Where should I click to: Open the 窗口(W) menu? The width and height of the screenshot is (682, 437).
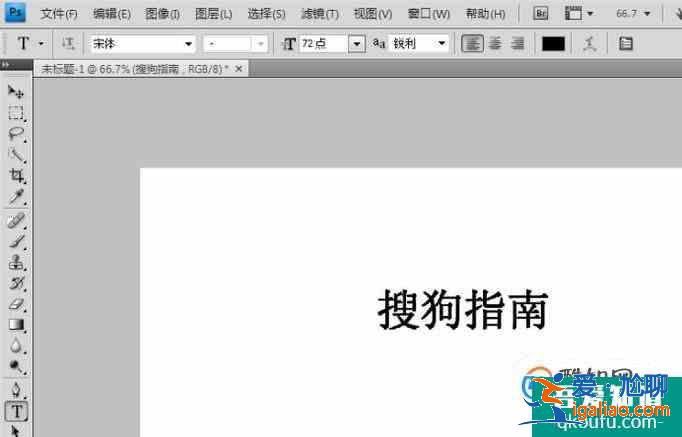click(428, 14)
